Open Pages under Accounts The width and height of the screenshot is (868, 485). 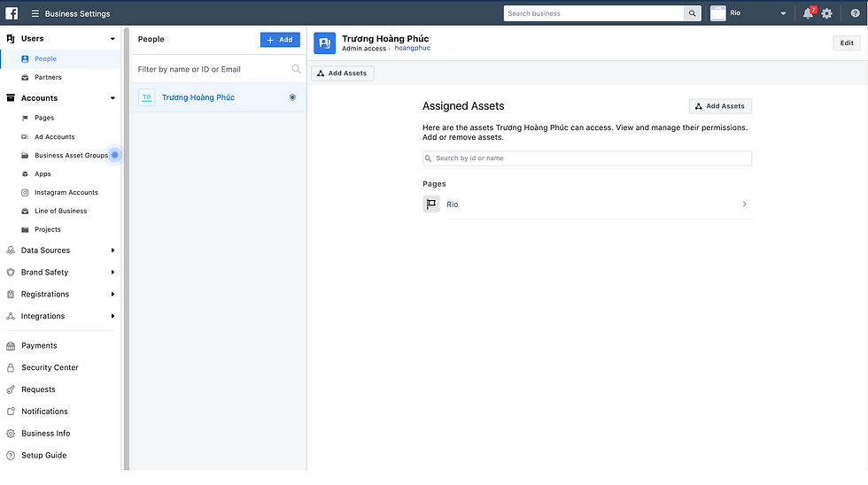44,118
